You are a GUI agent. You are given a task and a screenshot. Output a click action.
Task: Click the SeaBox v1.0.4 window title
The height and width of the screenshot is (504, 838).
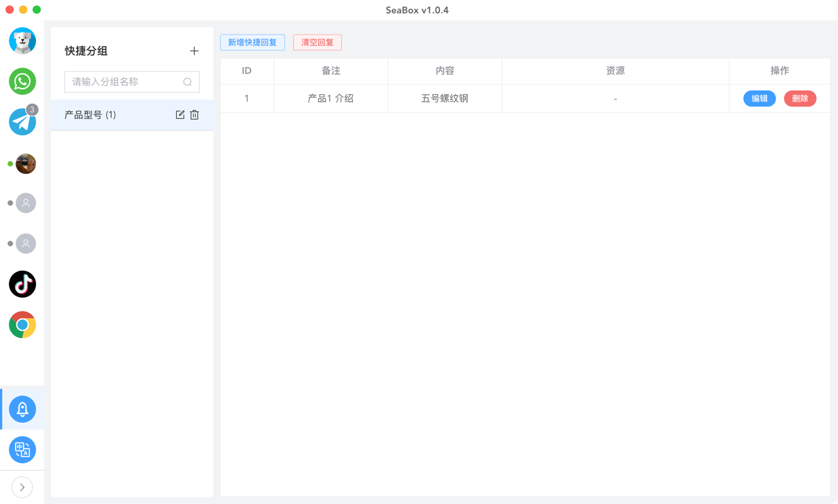pyautogui.click(x=417, y=10)
